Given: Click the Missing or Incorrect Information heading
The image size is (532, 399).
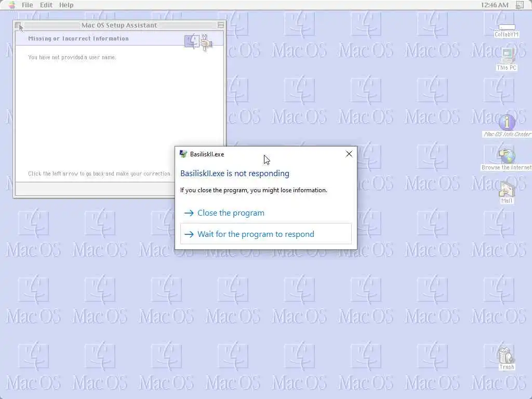Looking at the screenshot, I should point(78,38).
